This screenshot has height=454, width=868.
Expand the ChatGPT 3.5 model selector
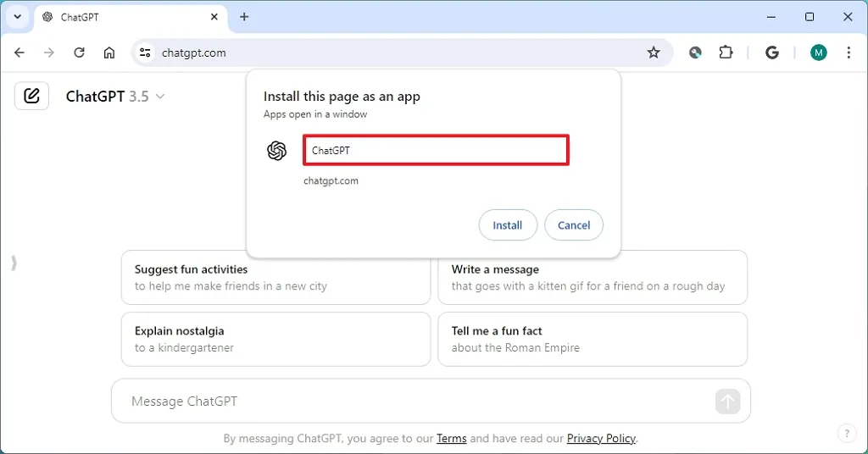(115, 97)
